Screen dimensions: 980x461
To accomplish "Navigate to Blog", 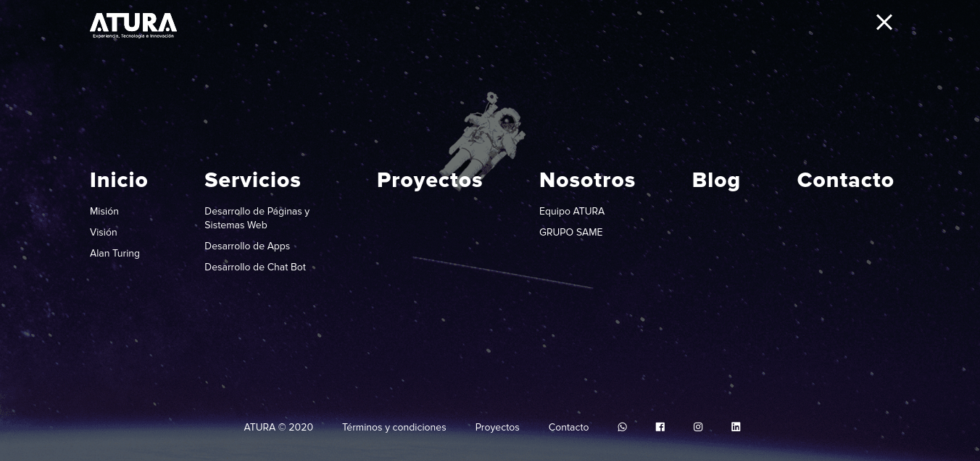I will pyautogui.click(x=716, y=180).
